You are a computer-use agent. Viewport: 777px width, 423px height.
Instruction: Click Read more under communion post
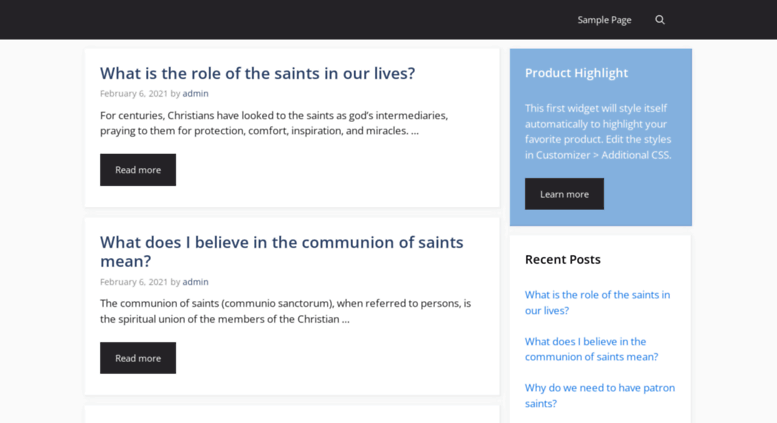tap(138, 358)
